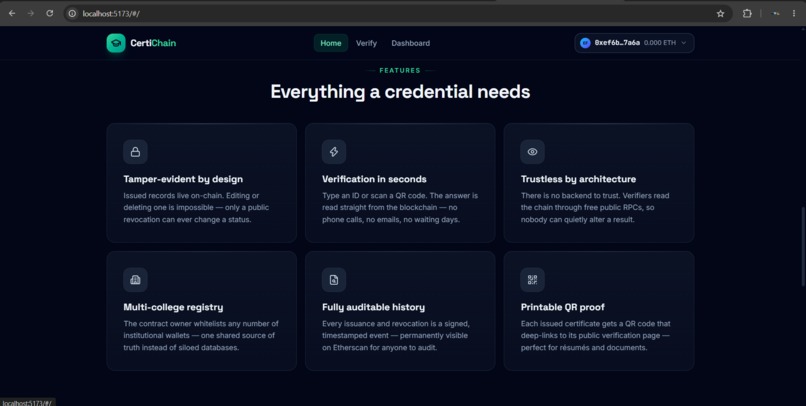Expand the wallet account dropdown chevron

point(684,43)
